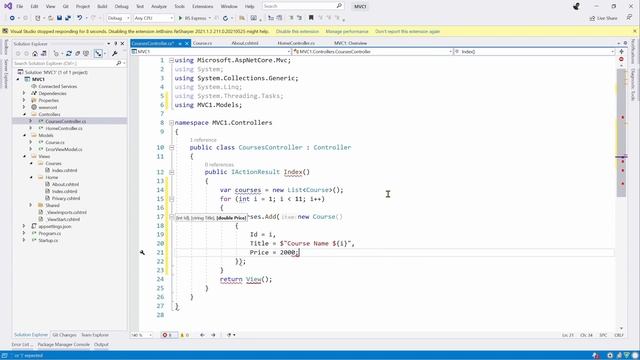This screenshot has width=640, height=360.
Task: Select HomeController.cs in Solution Explorer
Action: point(64,128)
